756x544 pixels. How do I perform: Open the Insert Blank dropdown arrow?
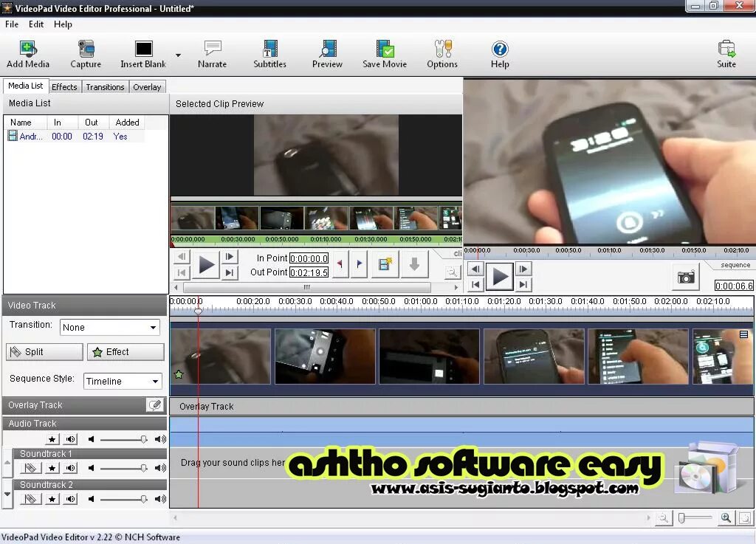pyautogui.click(x=179, y=55)
